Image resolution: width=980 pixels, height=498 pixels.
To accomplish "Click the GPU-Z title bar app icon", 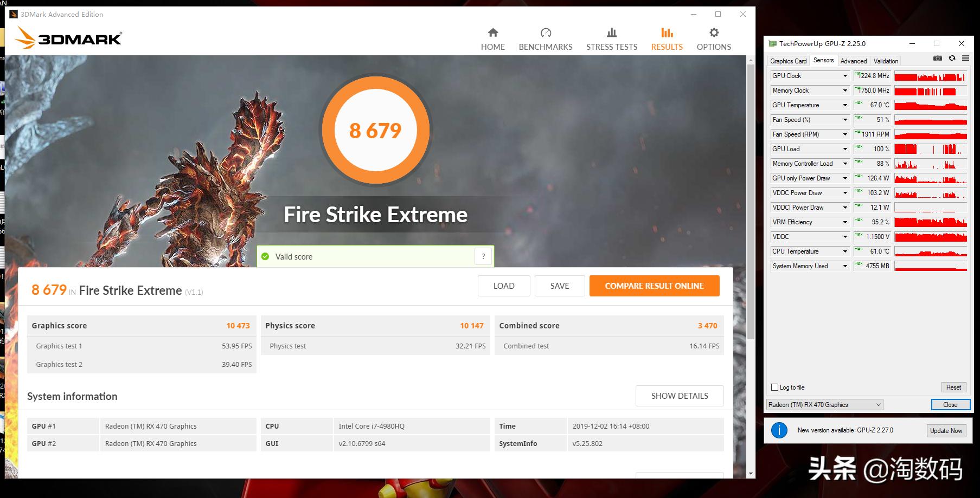I will 772,44.
